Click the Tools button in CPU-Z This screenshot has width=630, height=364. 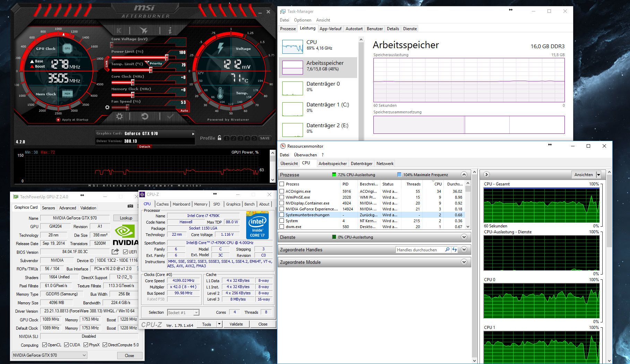point(207,324)
